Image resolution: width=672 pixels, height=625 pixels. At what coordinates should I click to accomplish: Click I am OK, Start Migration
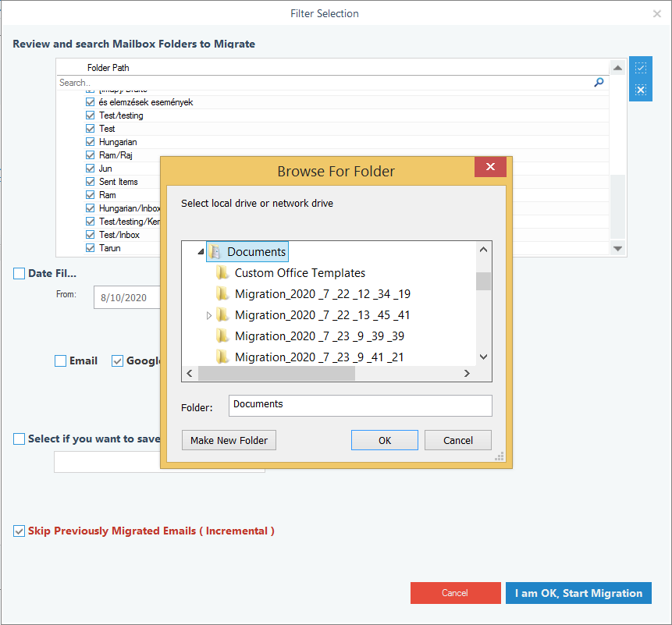pyautogui.click(x=578, y=593)
